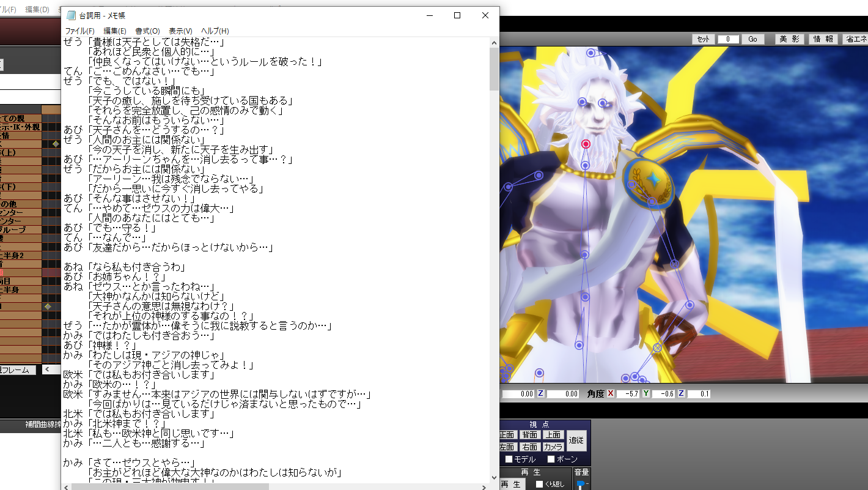
Task: Click the timeline scroll left arrow
Action: tap(47, 370)
